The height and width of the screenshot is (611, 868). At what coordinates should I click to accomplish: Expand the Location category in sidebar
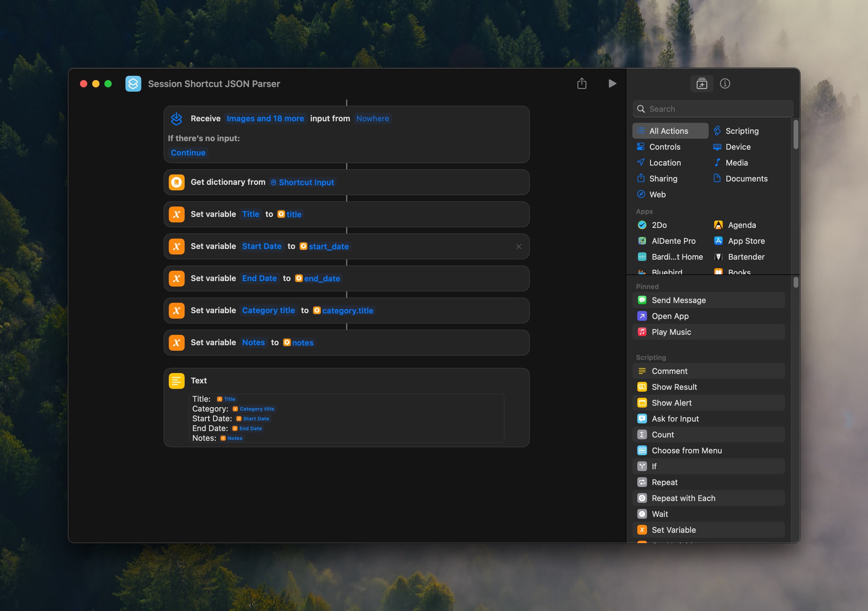[x=665, y=163]
